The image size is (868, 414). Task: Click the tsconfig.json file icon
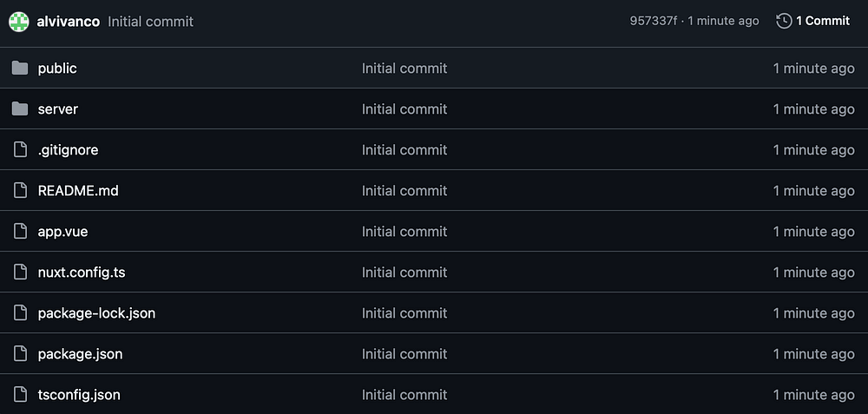tap(20, 394)
